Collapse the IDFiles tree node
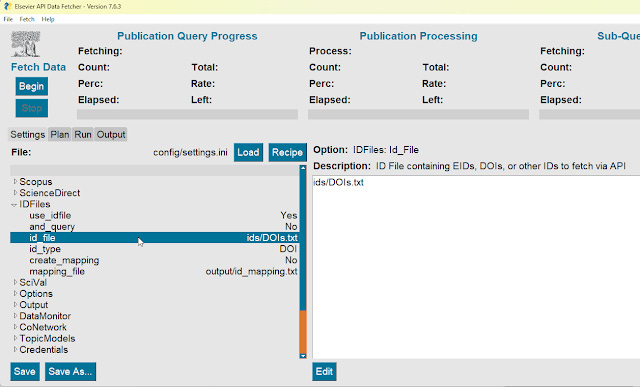The height and width of the screenshot is (387, 640). pos(15,204)
